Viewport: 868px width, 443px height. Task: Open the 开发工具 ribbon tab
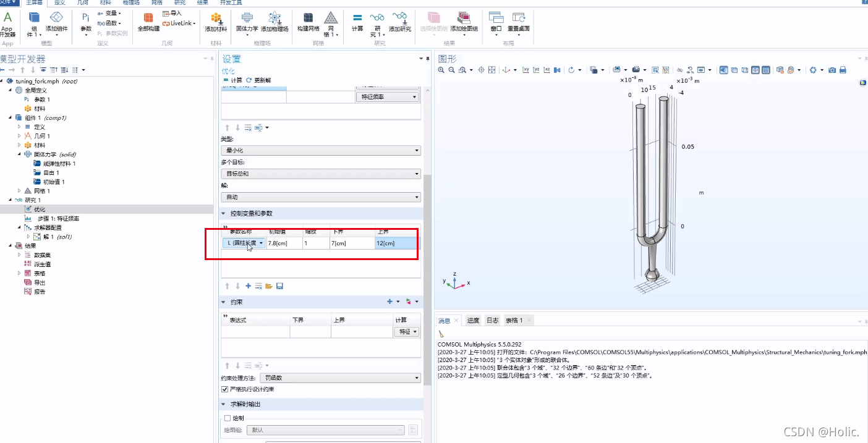coord(231,3)
